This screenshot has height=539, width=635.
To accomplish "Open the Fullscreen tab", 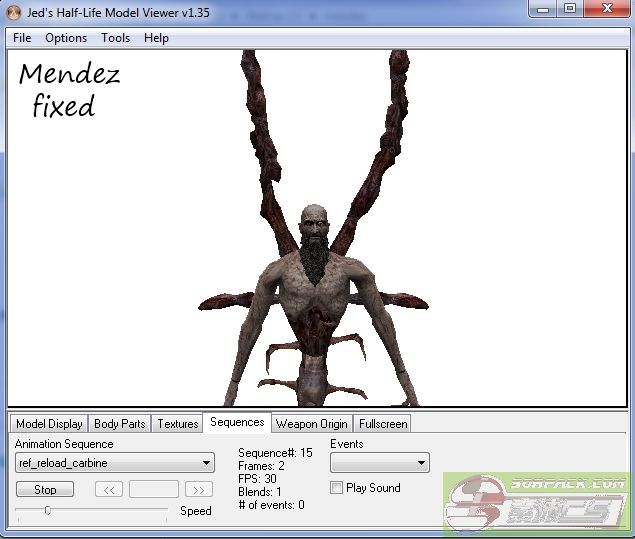I will pos(382,424).
